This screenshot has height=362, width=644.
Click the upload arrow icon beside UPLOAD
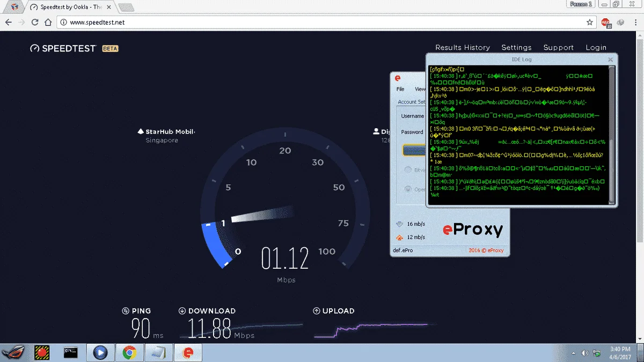(317, 311)
